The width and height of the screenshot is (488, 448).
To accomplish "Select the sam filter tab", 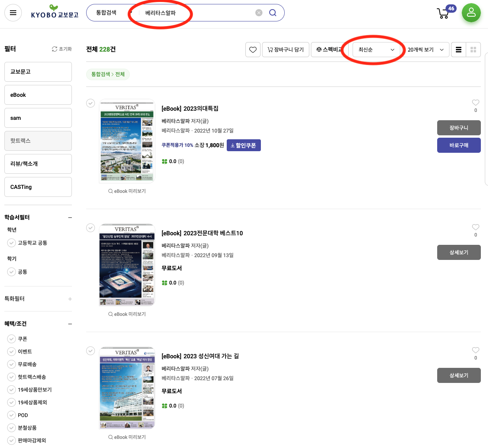I will [38, 118].
